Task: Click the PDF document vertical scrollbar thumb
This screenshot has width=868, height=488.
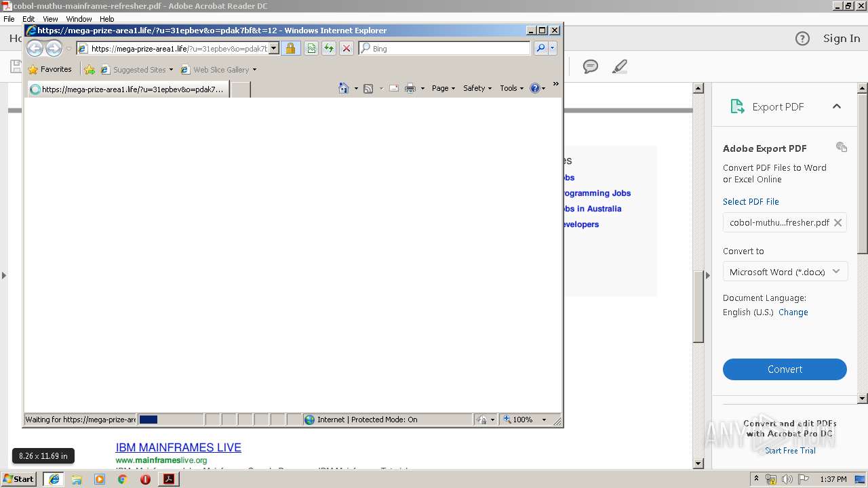Action: pyautogui.click(x=698, y=306)
